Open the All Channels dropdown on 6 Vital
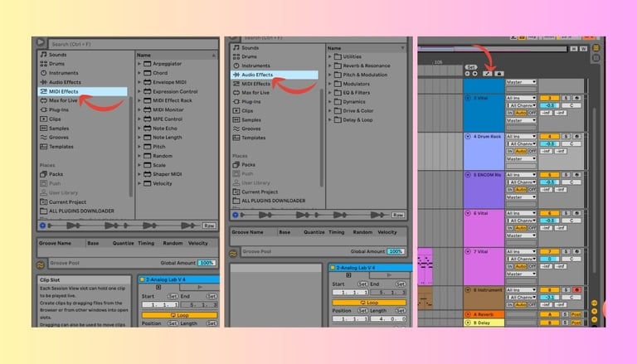This screenshot has height=364, width=637. point(521,221)
